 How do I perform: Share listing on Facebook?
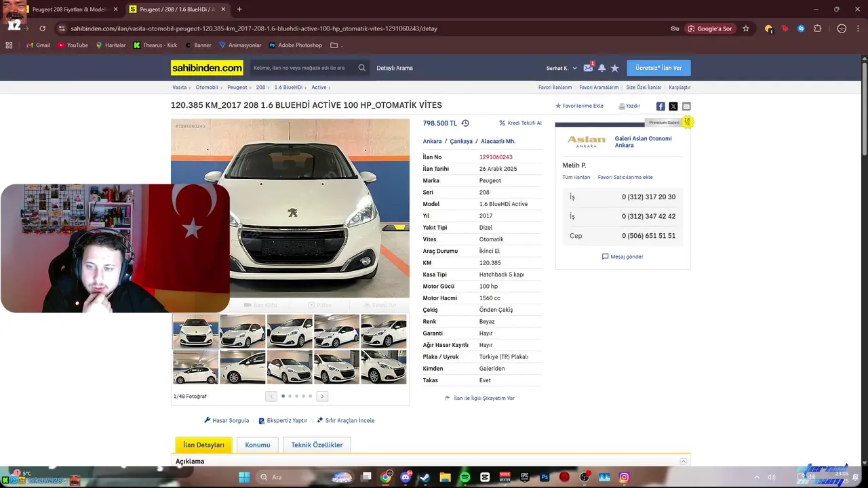[x=660, y=106]
